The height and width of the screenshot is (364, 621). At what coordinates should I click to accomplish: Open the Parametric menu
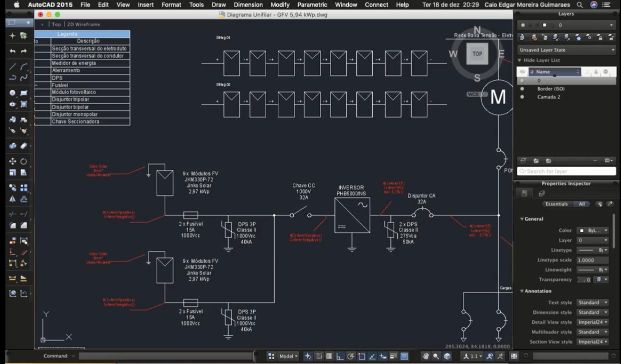point(312,4)
